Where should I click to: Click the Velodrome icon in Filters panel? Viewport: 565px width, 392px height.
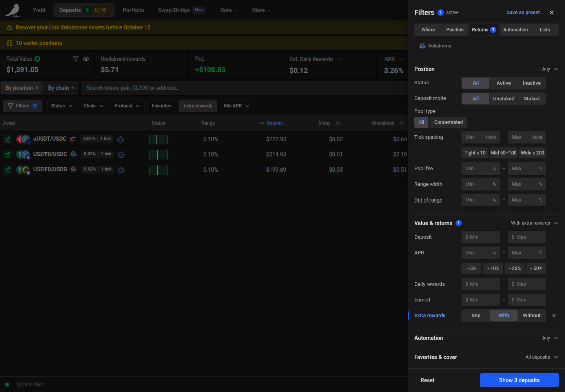point(423,46)
